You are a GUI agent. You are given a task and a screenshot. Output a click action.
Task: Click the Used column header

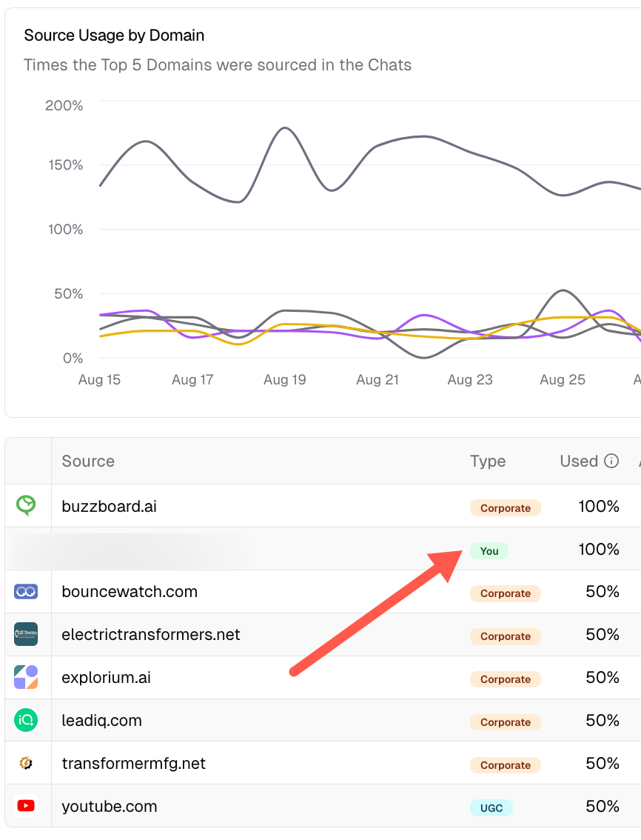pyautogui.click(x=579, y=461)
